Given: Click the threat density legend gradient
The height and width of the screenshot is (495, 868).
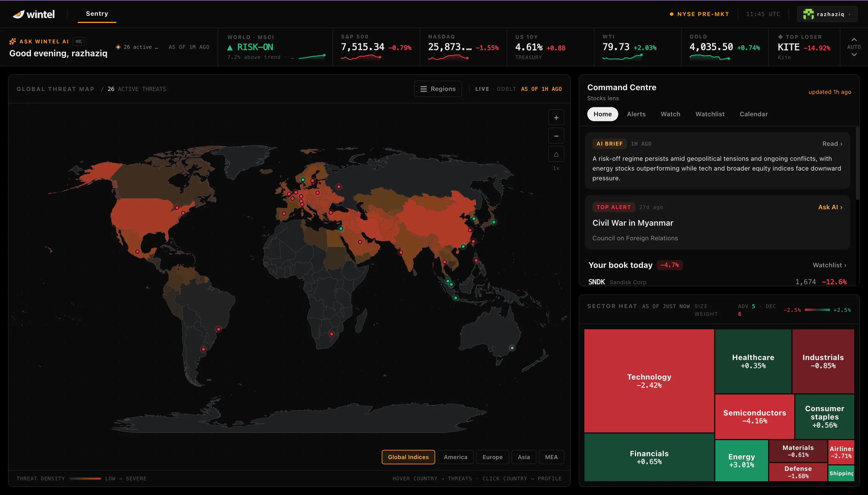Looking at the screenshot, I should coord(85,478).
